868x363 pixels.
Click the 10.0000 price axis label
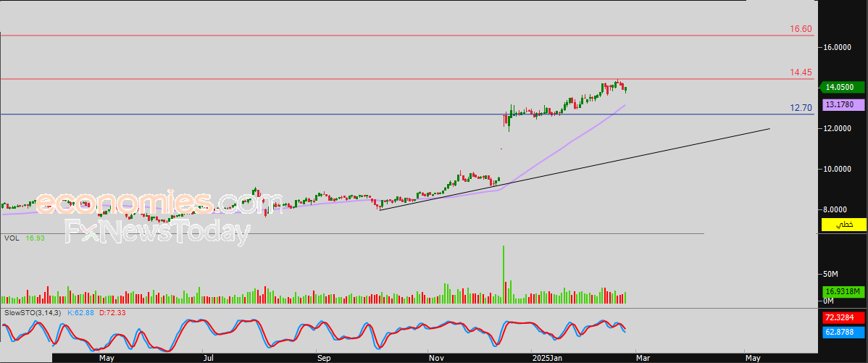[x=835, y=169]
